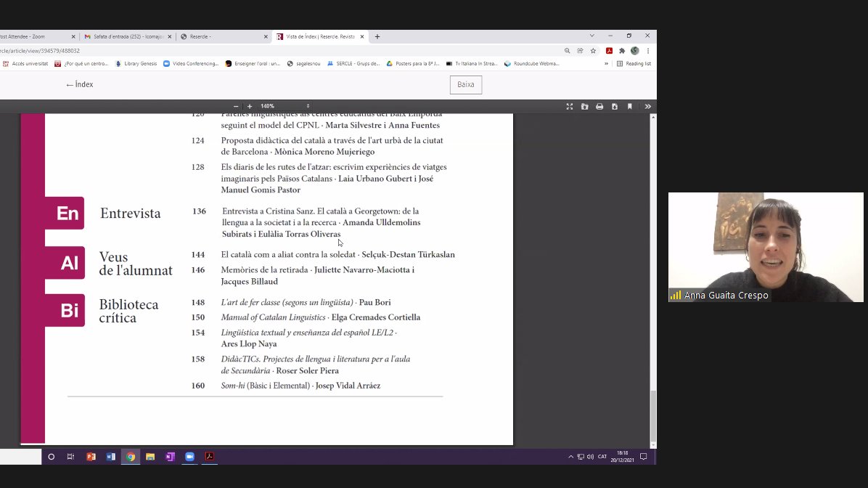Bookmark this page with the star icon
Viewport: 868px width, 488px height.
pos(594,51)
